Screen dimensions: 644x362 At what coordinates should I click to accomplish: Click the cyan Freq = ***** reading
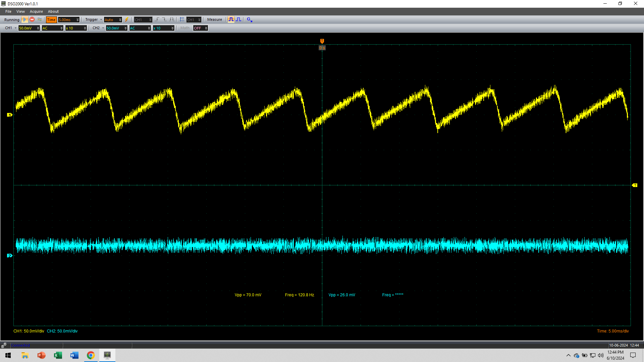393,295
